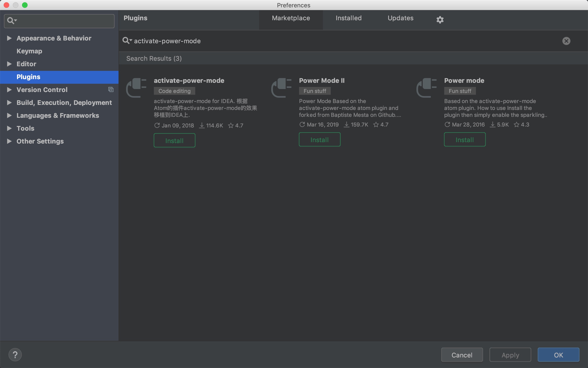Select Plugins in settings tree

(x=59, y=77)
